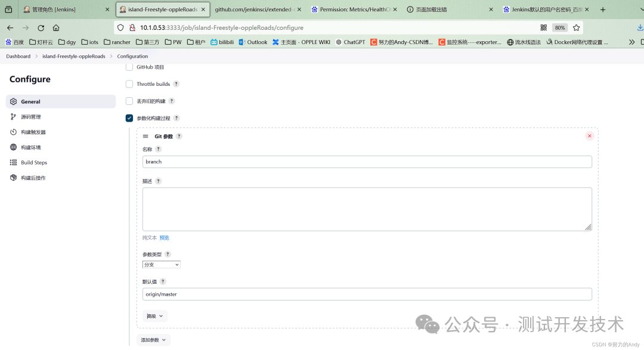Check the 丢弃旧的构建 checkbox
Viewport: 644px width, 350px height.
pyautogui.click(x=129, y=101)
